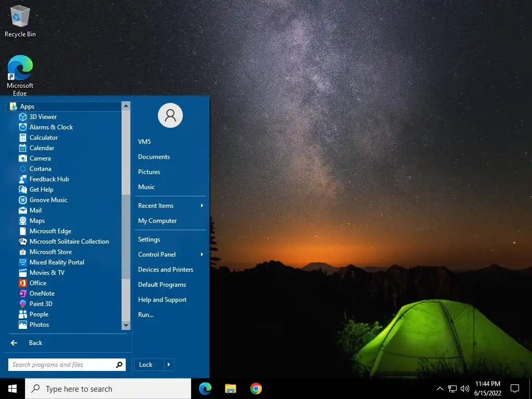The width and height of the screenshot is (532, 399).
Task: Click the search magnifier in start menu
Action: (119, 365)
